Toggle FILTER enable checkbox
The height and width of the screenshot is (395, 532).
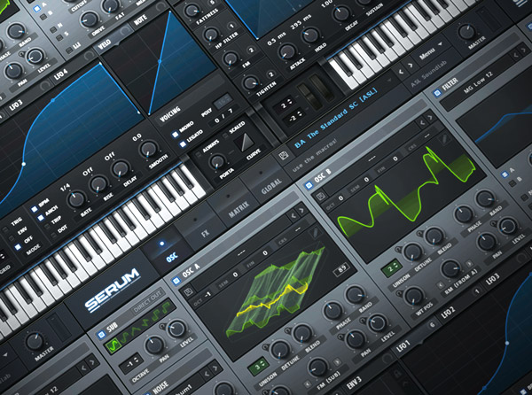[437, 92]
